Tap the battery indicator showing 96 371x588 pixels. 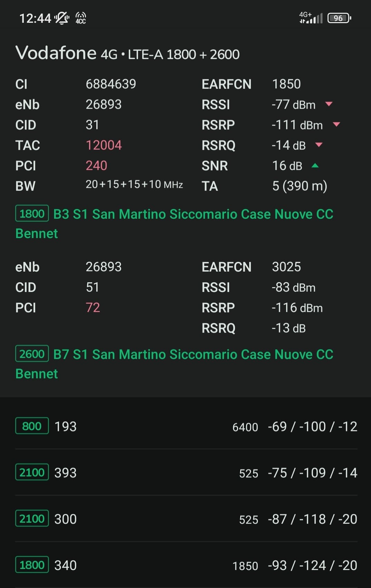click(x=339, y=18)
